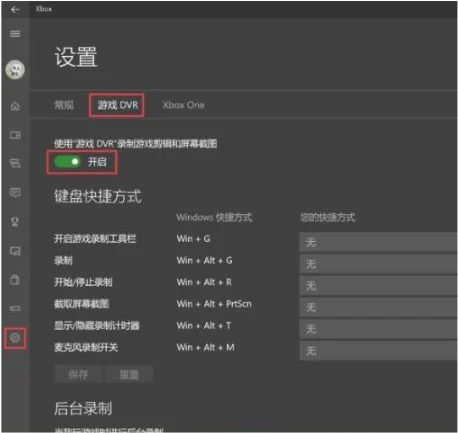Open Settings gear icon in sidebar
The width and height of the screenshot is (458, 433).
(x=15, y=338)
